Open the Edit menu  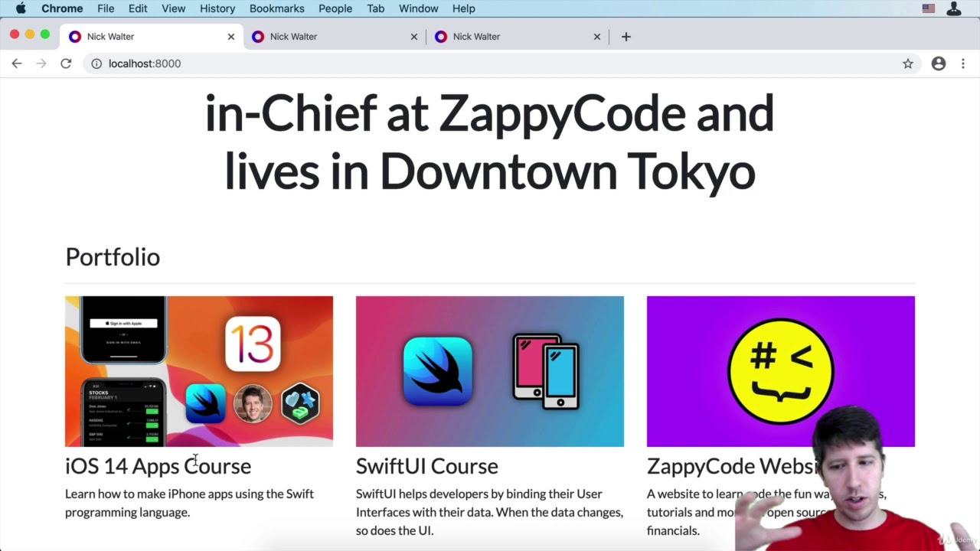click(x=138, y=8)
